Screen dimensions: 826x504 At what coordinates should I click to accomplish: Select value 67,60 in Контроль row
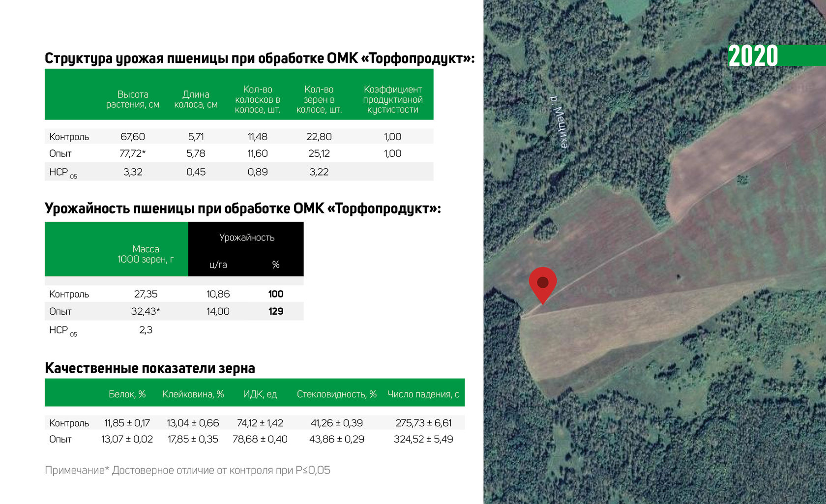tap(133, 137)
